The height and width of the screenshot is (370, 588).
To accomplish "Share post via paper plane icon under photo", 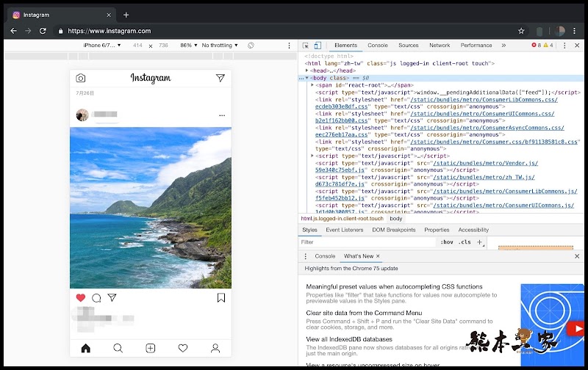I will click(112, 297).
